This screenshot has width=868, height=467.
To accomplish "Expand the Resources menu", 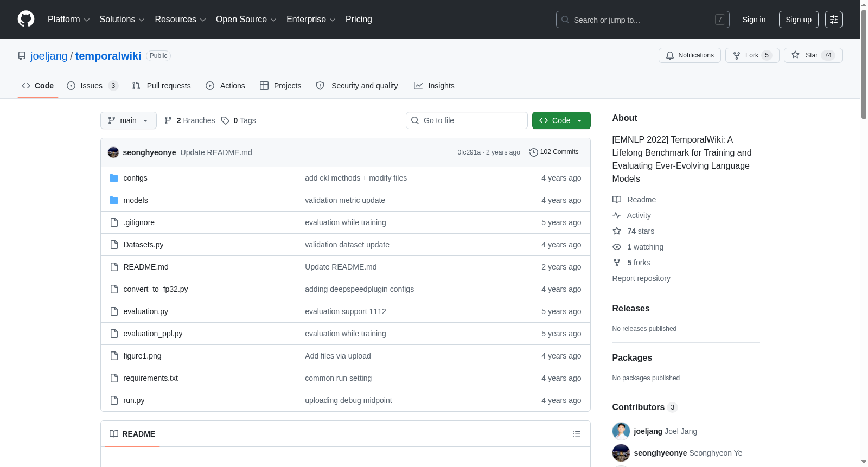I will [180, 20].
